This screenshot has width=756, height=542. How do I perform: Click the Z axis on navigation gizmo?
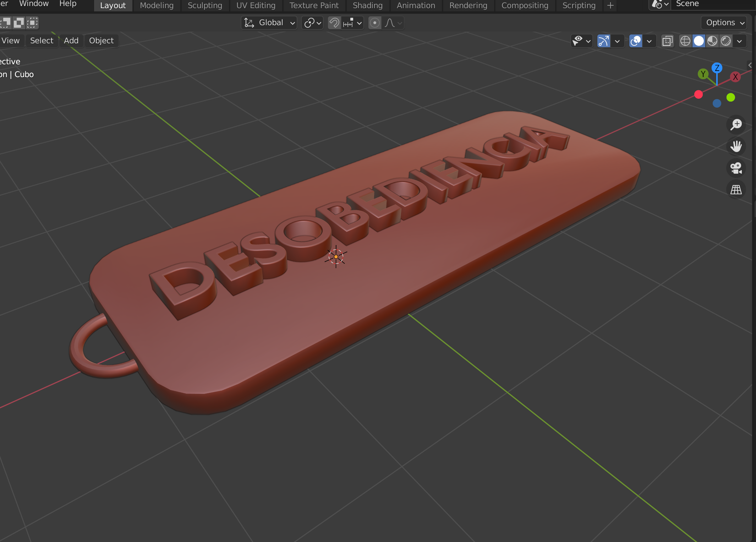click(717, 68)
